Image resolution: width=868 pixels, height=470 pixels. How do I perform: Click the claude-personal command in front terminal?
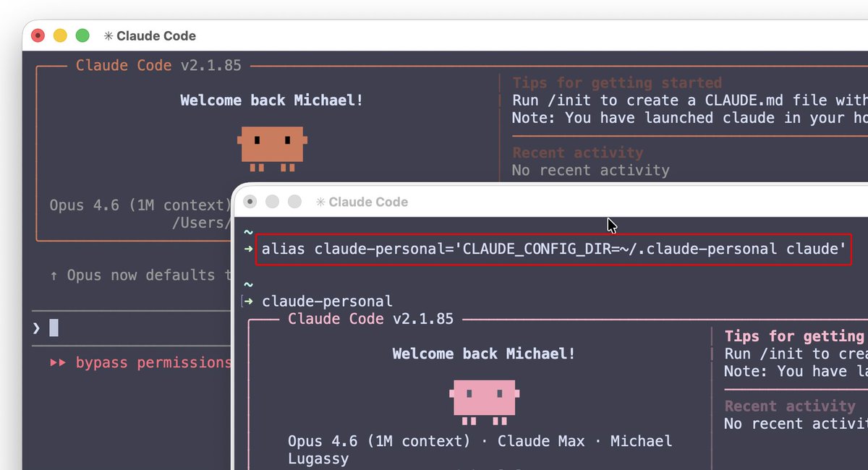point(327,301)
